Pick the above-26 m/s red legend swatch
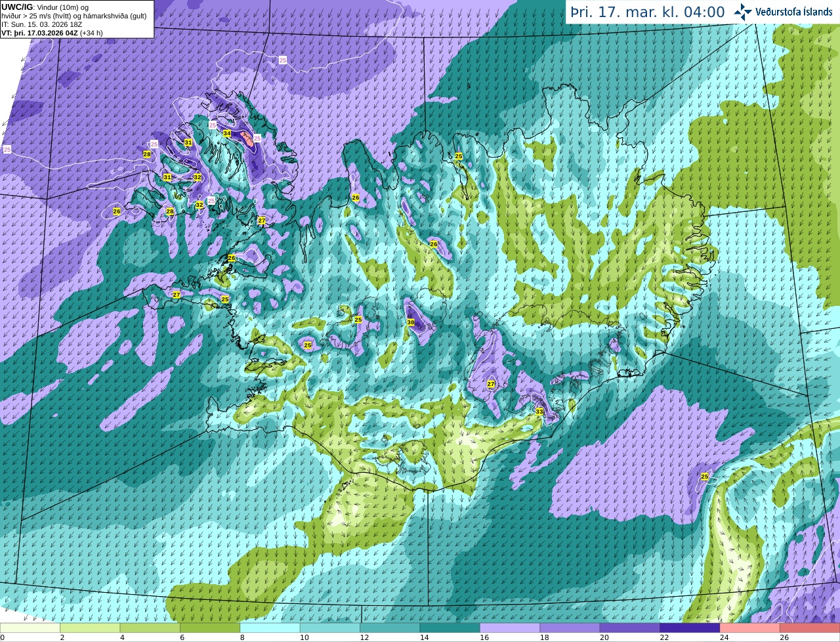840x642 pixels. 810,628
